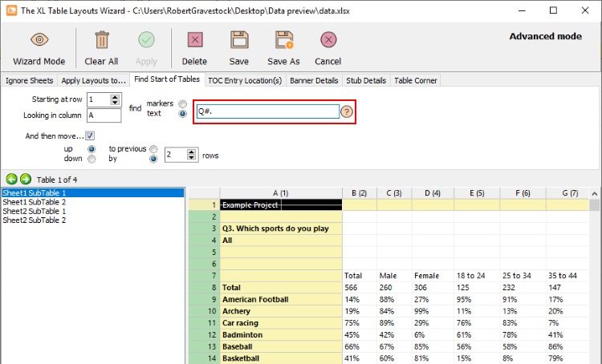This screenshot has height=364, width=602.
Task: Click the Male banner cell
Action: point(394,276)
